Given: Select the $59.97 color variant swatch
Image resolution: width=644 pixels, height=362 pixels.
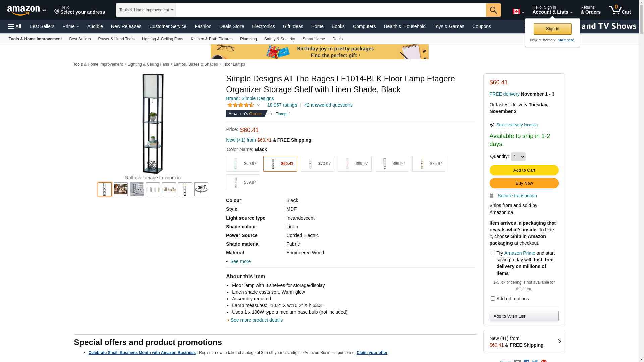Looking at the screenshot, I should pyautogui.click(x=243, y=182).
